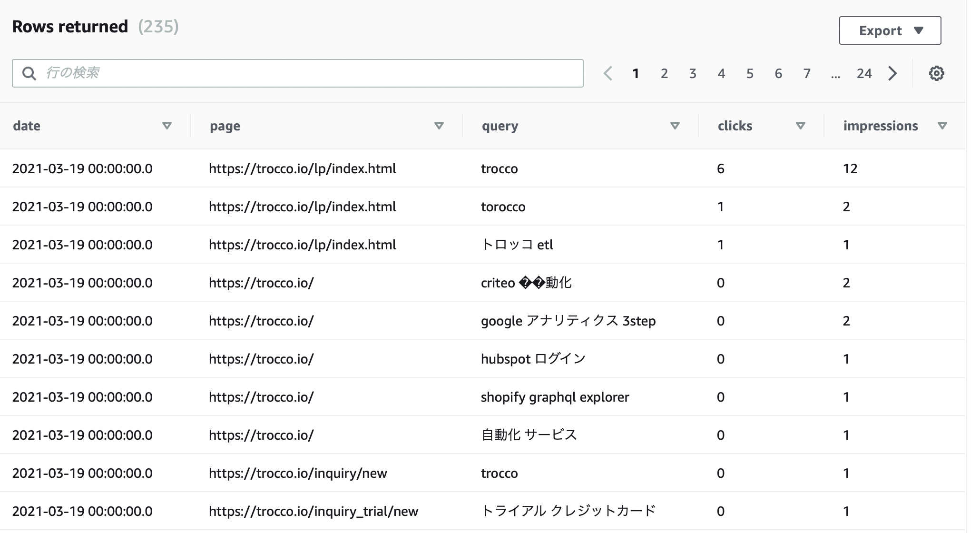Go to previous results page arrow
The width and height of the screenshot is (980, 533).
(x=608, y=73)
